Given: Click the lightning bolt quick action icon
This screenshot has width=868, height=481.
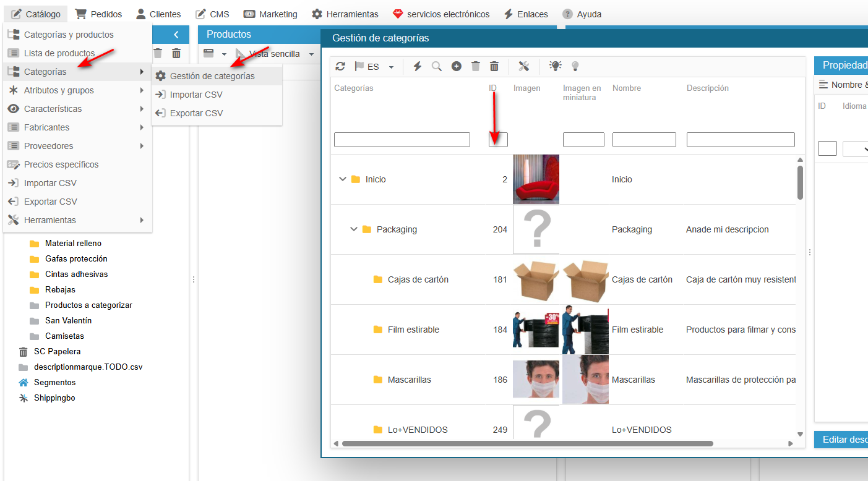Looking at the screenshot, I should point(417,66).
